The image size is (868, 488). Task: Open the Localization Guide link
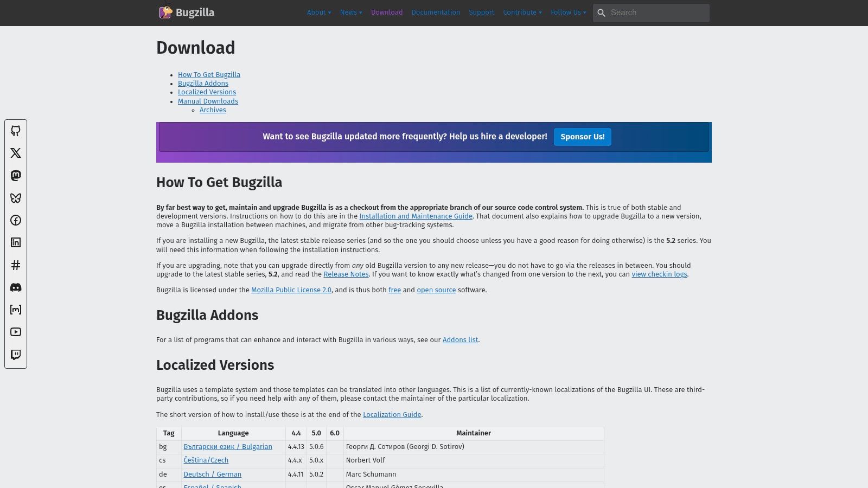[392, 415]
